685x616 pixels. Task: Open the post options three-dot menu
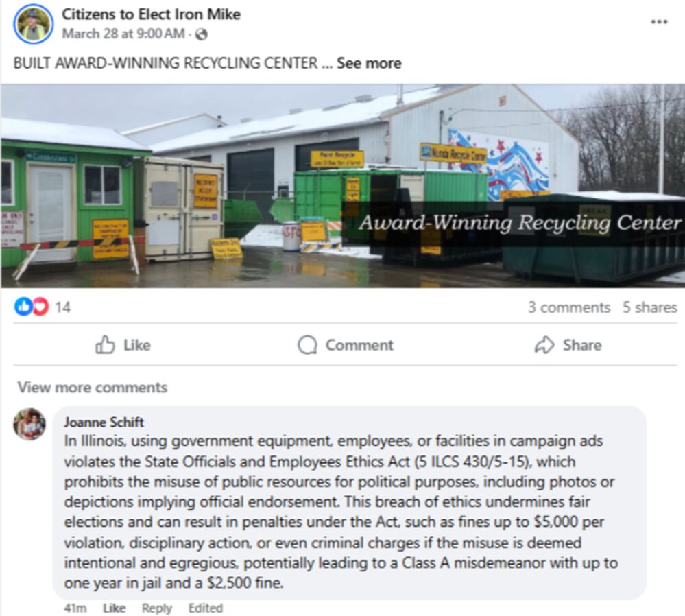pos(659,21)
